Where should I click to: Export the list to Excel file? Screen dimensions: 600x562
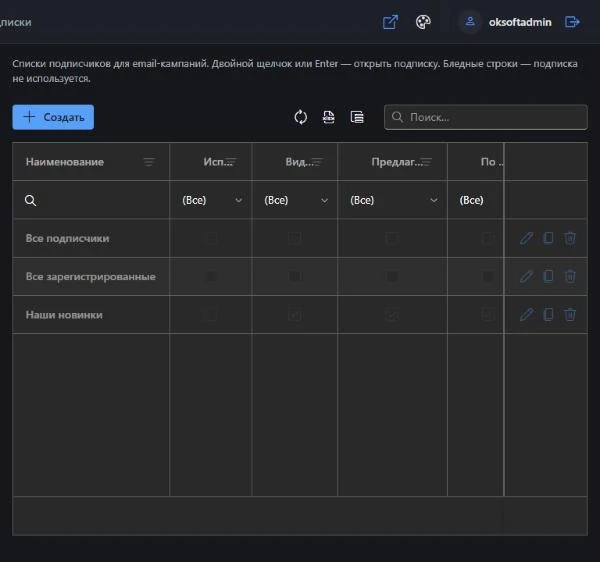[x=328, y=117]
